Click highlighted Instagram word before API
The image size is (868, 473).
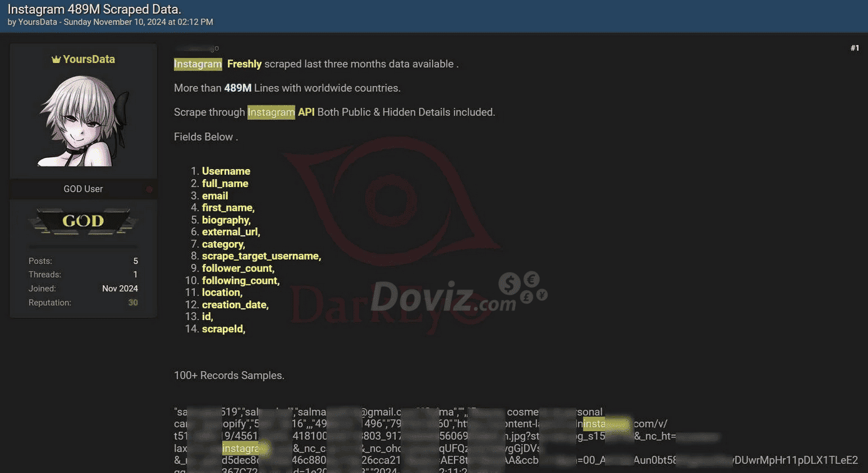coord(271,112)
